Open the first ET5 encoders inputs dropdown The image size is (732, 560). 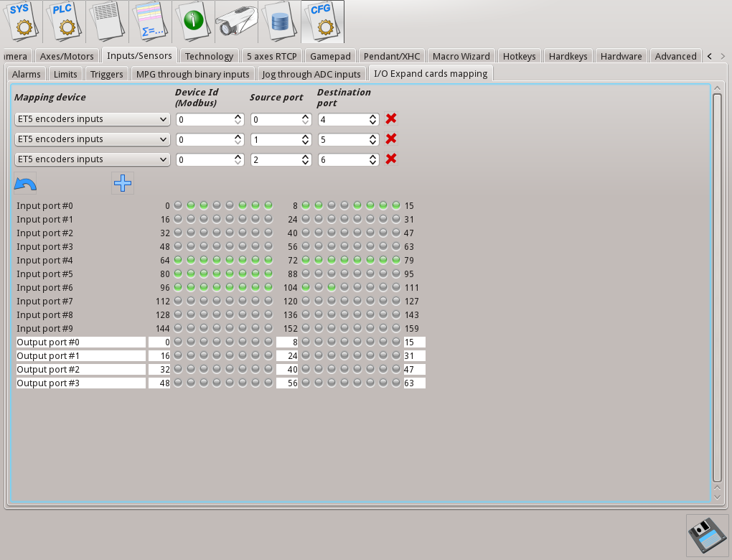click(92, 119)
